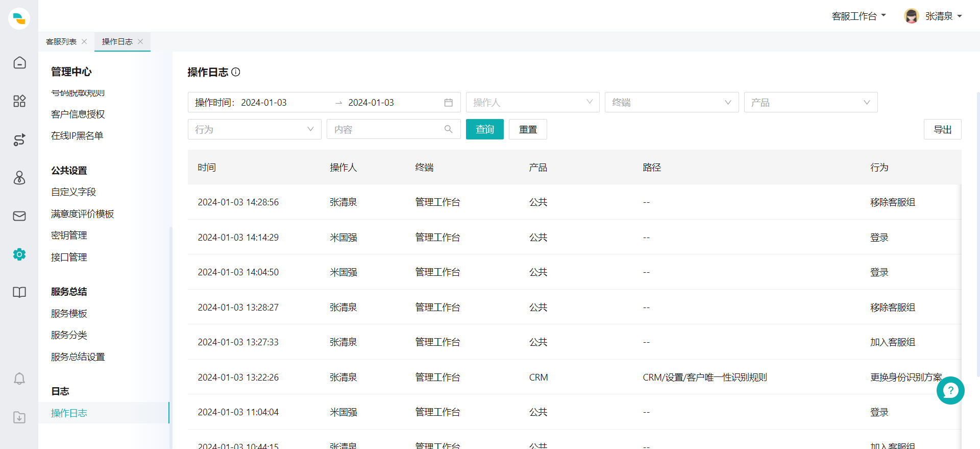980x449 pixels.
Task: Open 服务总结设置 in the menu
Action: coord(78,357)
